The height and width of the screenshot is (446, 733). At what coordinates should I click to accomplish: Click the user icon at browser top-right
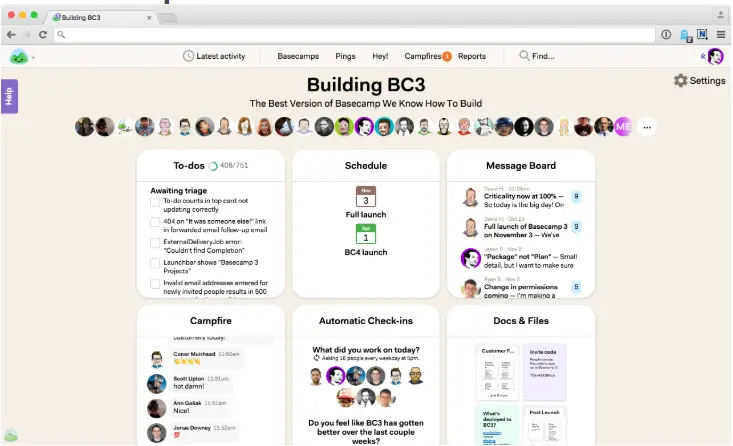click(x=720, y=15)
